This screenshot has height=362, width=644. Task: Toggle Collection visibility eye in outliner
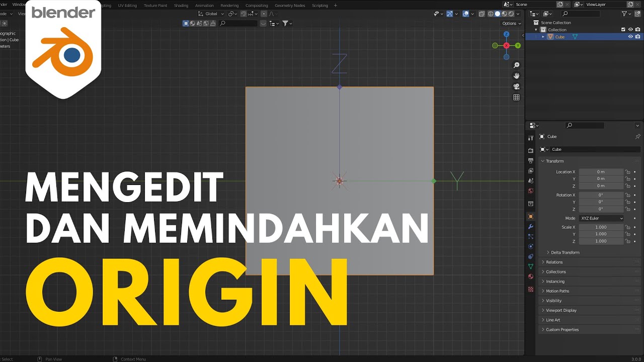click(x=630, y=30)
